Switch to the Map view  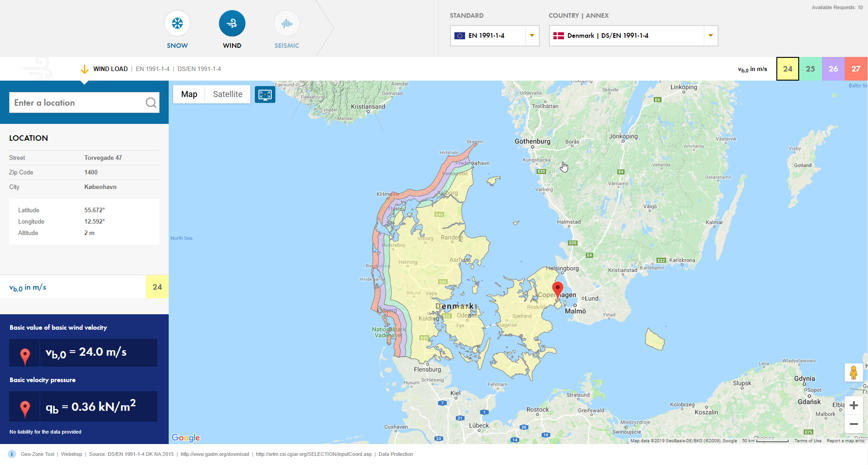coord(189,94)
